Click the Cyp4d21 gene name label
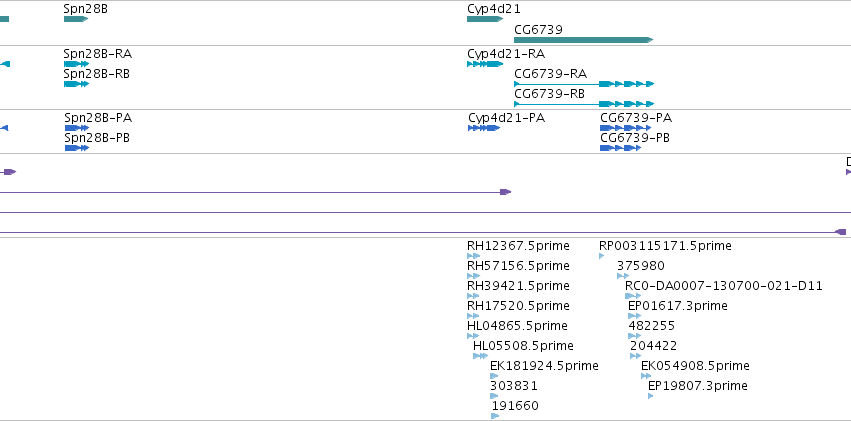 [x=494, y=9]
